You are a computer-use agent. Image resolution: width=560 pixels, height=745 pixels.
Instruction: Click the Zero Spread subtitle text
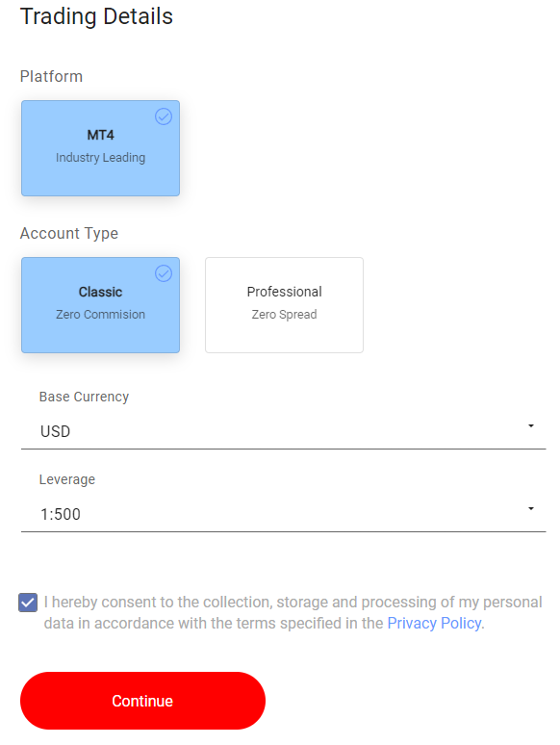[284, 315]
